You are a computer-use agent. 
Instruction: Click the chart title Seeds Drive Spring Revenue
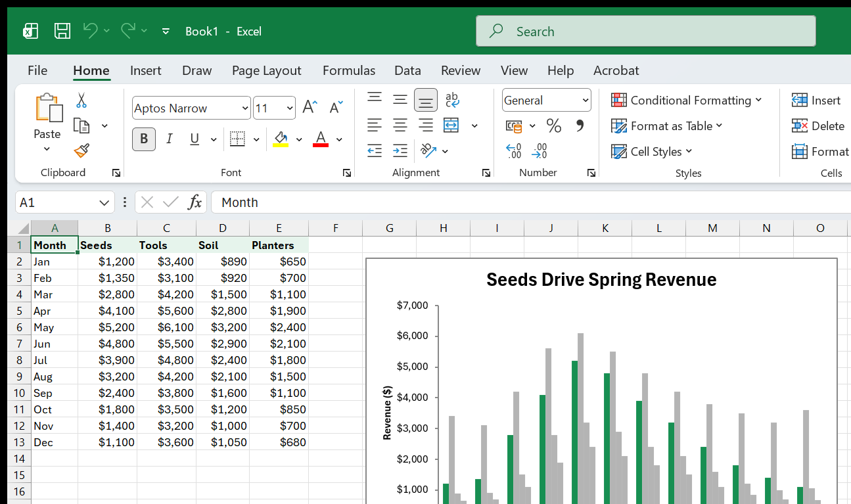[x=601, y=280]
